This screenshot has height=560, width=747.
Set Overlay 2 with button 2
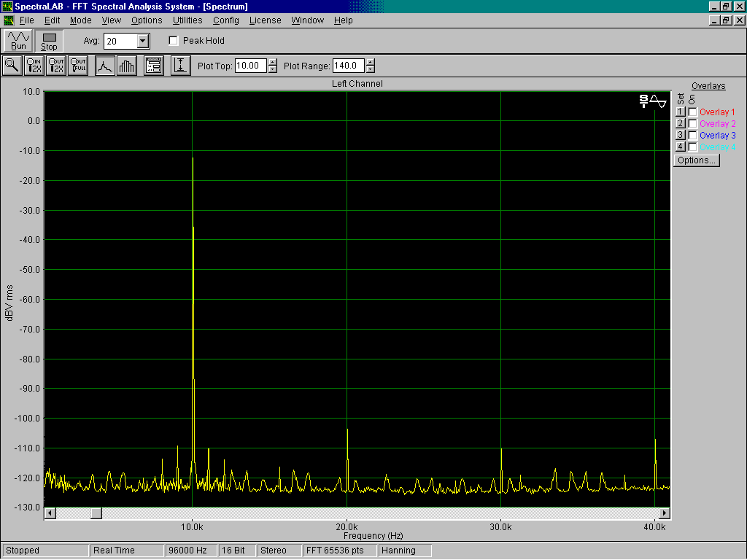click(681, 124)
